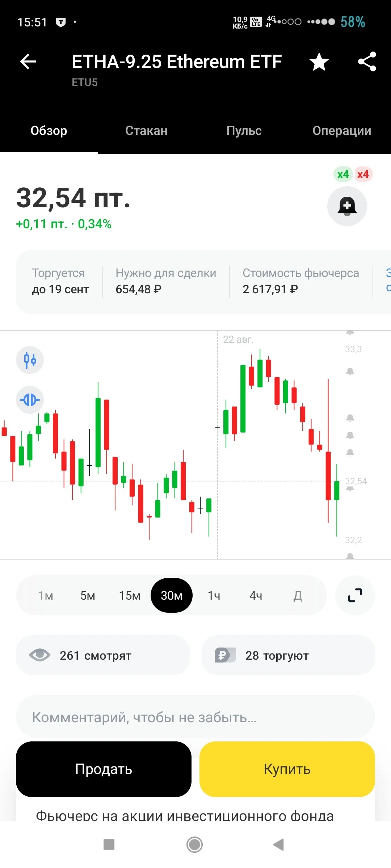
Task: Select the 4ч chart interval
Action: pyautogui.click(x=256, y=595)
